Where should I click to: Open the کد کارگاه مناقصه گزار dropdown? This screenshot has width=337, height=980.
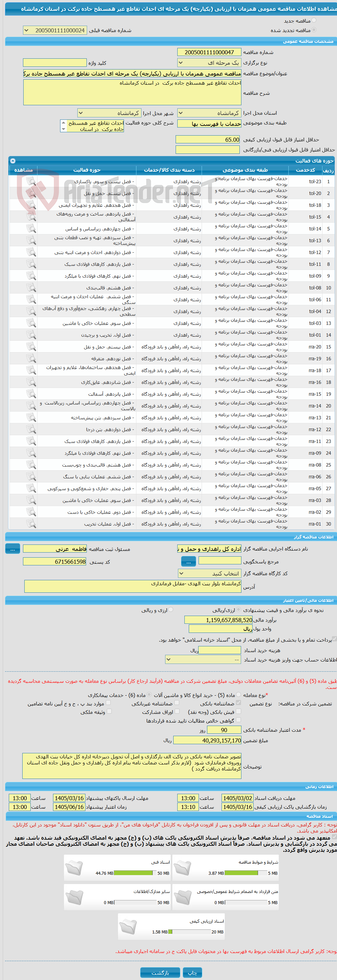click(x=209, y=573)
